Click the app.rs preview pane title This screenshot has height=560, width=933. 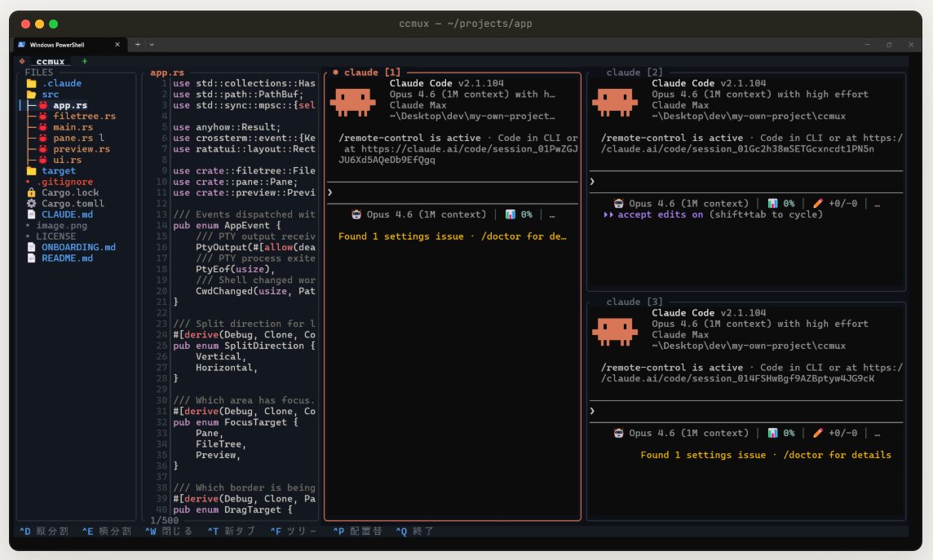click(x=167, y=73)
